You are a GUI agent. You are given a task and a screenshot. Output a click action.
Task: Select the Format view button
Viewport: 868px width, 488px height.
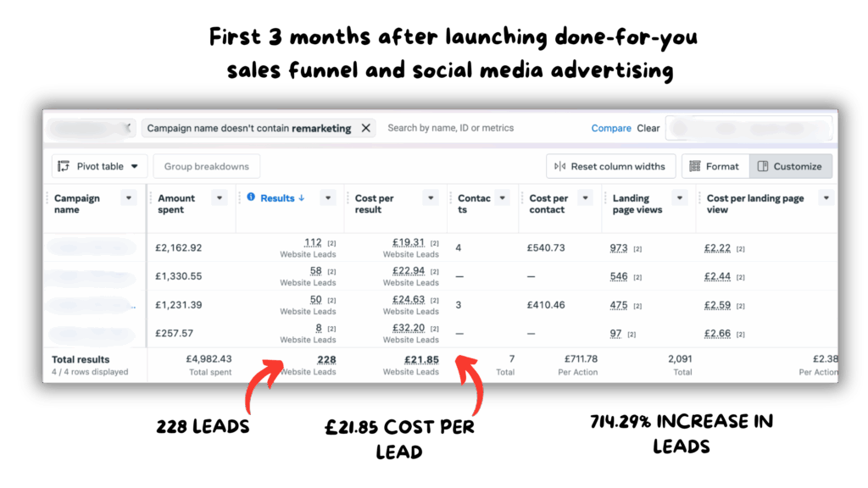coord(715,166)
